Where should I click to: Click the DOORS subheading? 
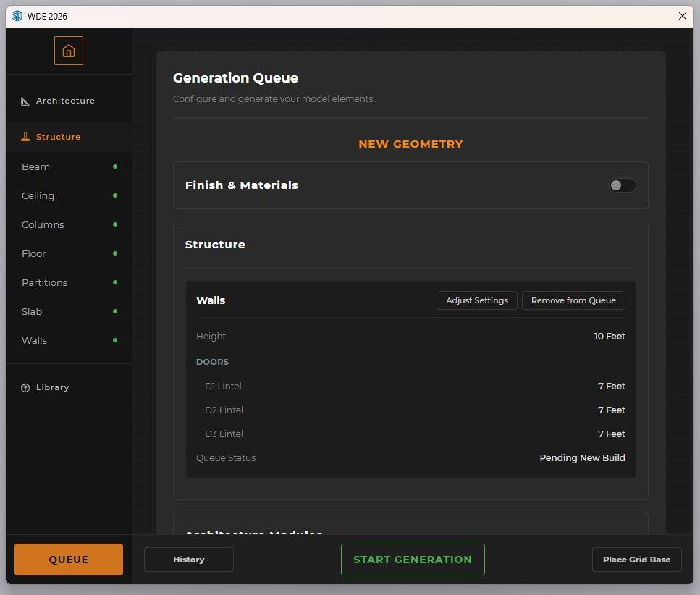pyautogui.click(x=213, y=362)
